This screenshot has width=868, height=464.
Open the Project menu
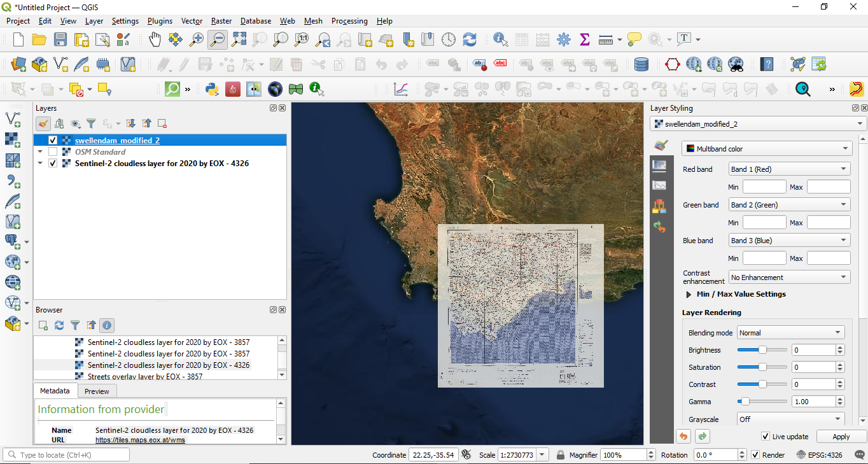18,21
